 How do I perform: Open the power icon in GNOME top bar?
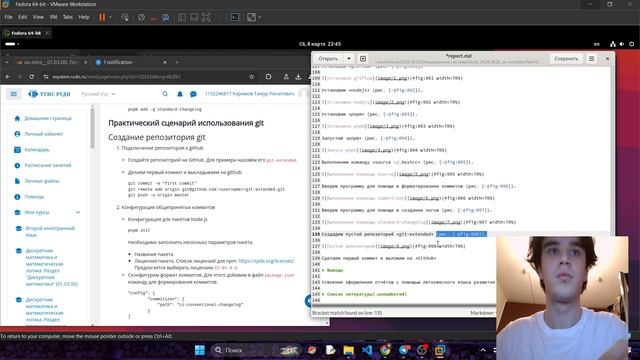631,44
